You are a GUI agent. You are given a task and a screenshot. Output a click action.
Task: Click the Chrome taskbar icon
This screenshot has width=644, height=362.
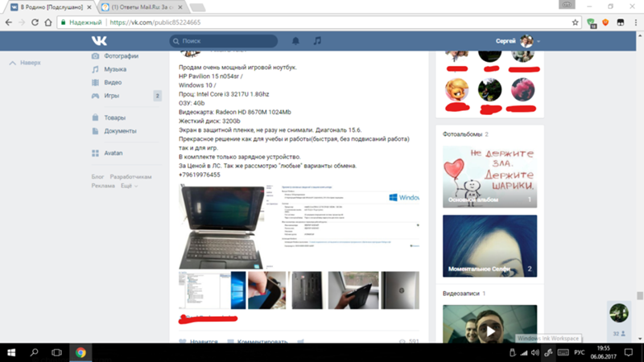point(80,352)
